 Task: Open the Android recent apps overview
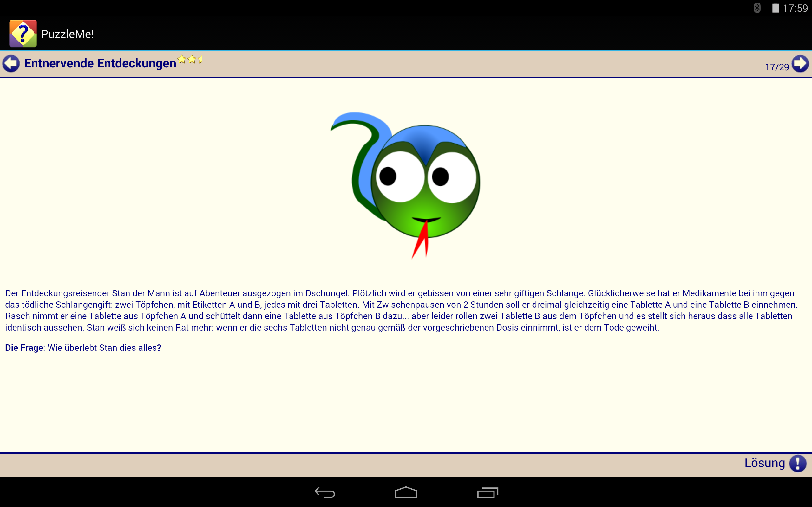coord(487,492)
